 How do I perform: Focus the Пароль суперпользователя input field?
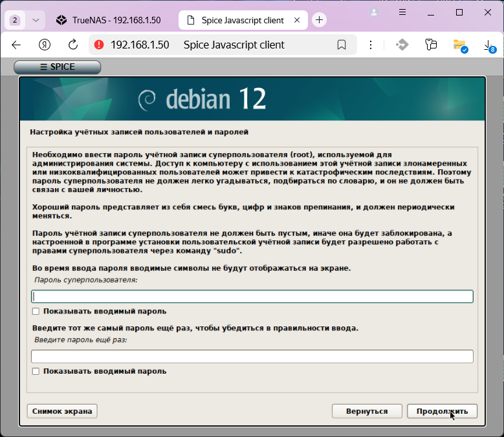click(x=252, y=296)
